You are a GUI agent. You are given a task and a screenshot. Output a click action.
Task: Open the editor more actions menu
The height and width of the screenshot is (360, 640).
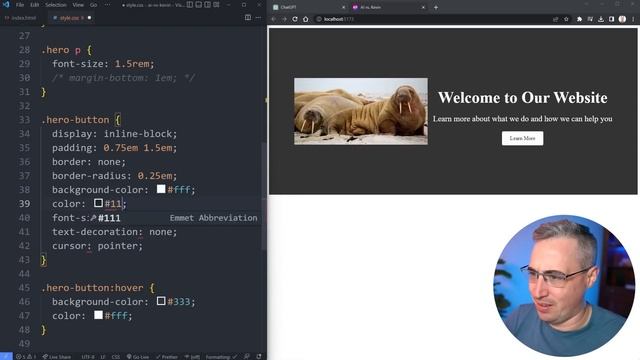pyautogui.click(x=258, y=18)
